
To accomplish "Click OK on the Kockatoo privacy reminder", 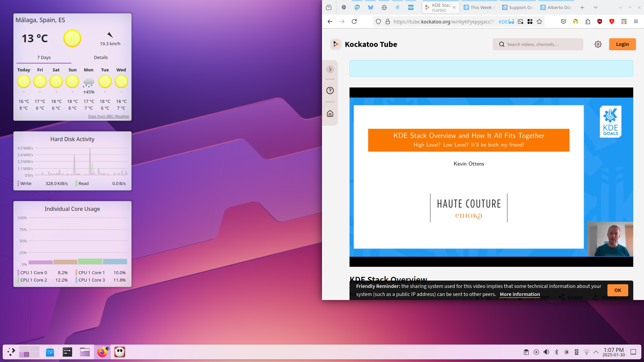I will click(x=618, y=290).
